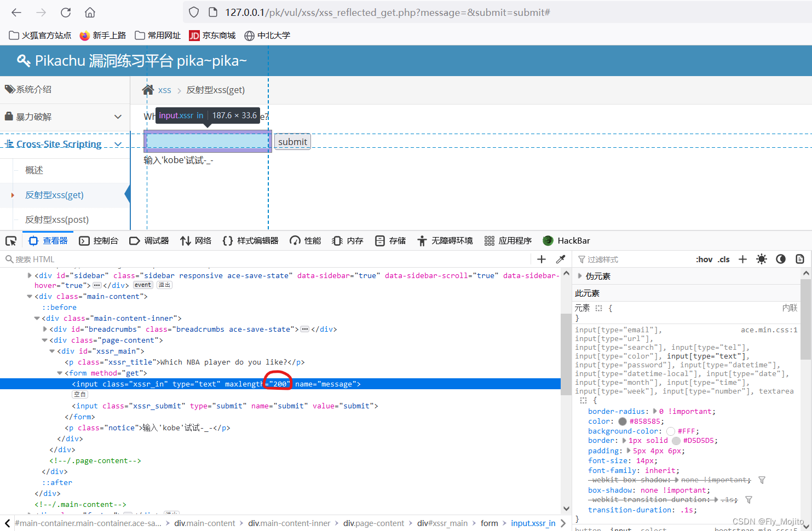Image resolution: width=812 pixels, height=531 pixels.
Task: Select the eyedropper color picker tool
Action: point(561,259)
